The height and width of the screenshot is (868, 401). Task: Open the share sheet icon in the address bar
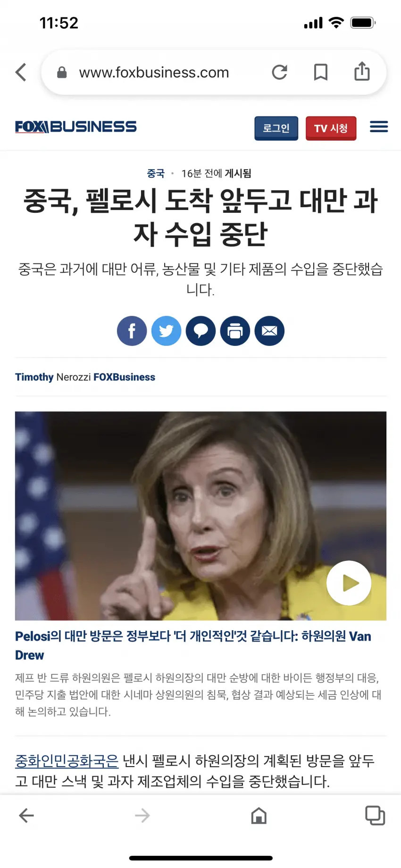362,71
